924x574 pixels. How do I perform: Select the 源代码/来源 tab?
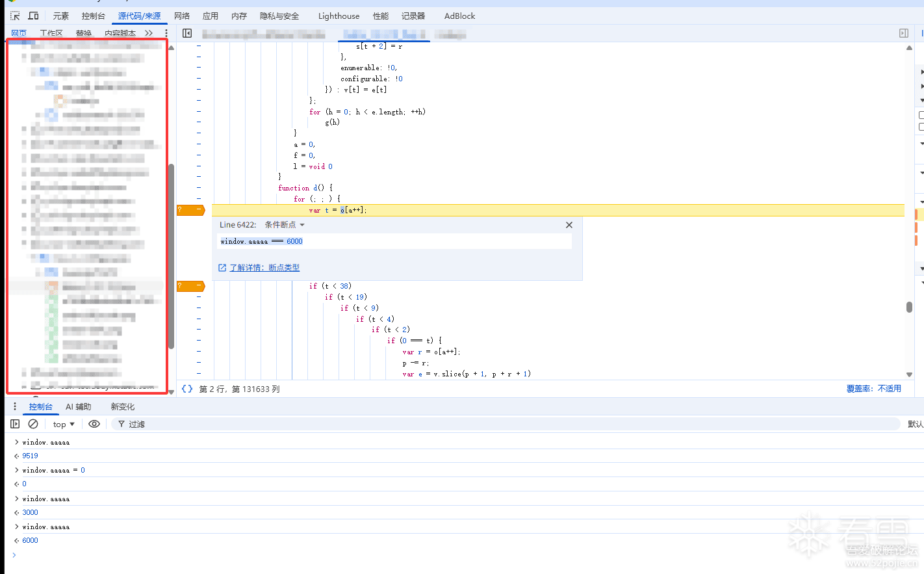tap(139, 16)
